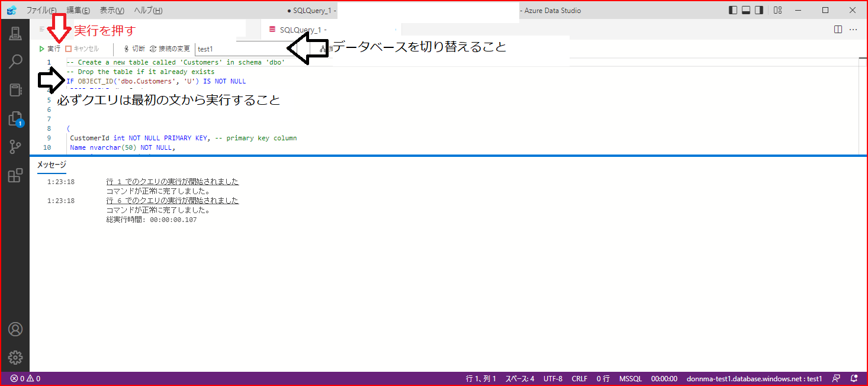Click the Azure Data Studio app icon
This screenshot has height=386, width=868.
11,10
